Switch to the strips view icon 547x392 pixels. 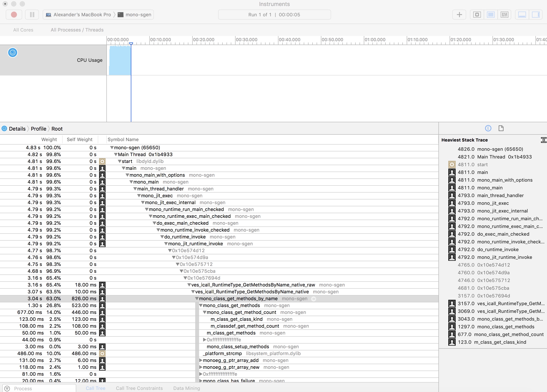point(505,14)
